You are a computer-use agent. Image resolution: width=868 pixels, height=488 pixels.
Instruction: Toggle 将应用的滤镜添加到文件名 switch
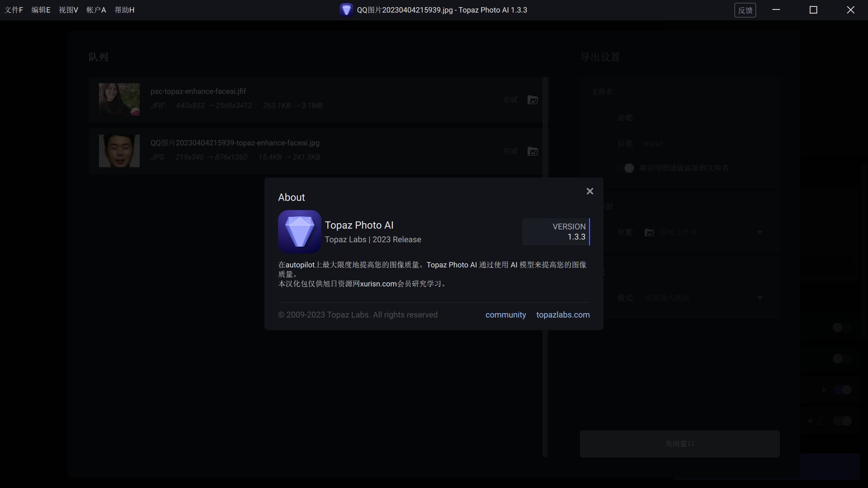click(x=625, y=168)
